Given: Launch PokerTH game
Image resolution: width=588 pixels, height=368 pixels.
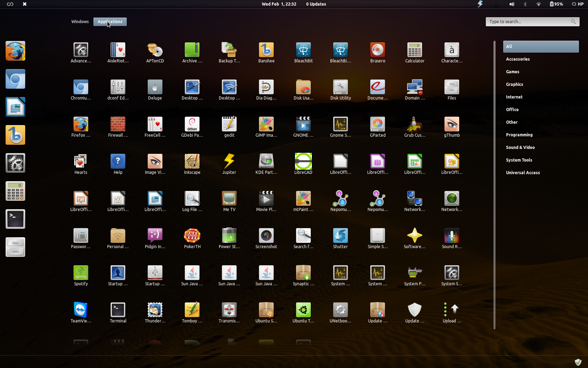Looking at the screenshot, I should (192, 239).
